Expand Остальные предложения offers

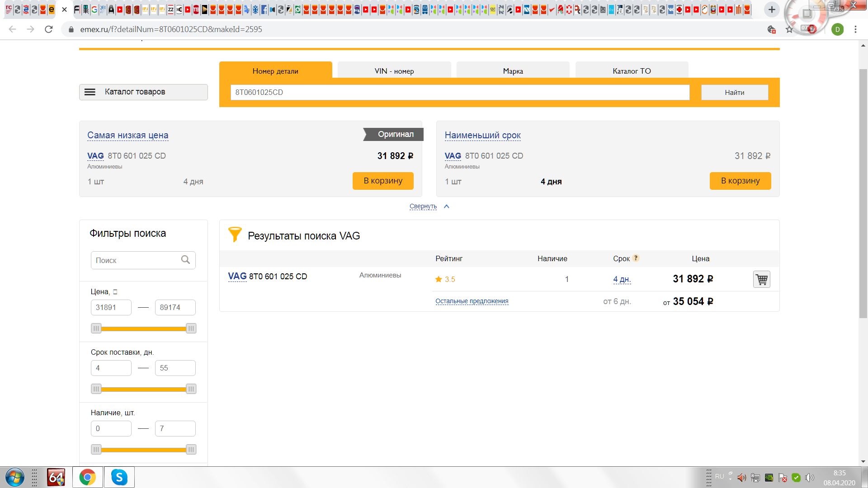click(472, 301)
